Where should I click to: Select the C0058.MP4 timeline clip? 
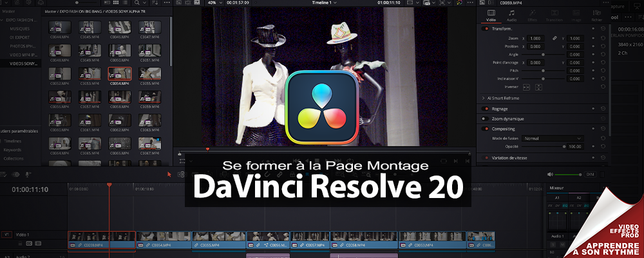click(364, 241)
